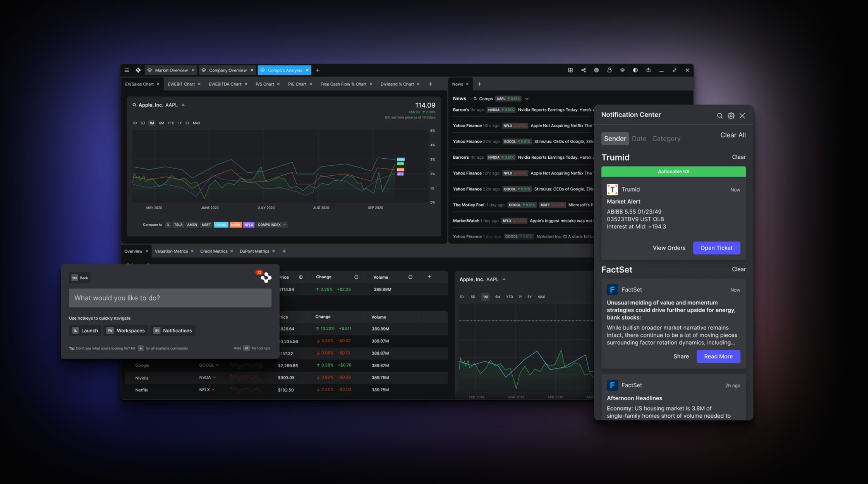Expand the News Comps filter chevron
This screenshot has height=484, width=868.
527,99
